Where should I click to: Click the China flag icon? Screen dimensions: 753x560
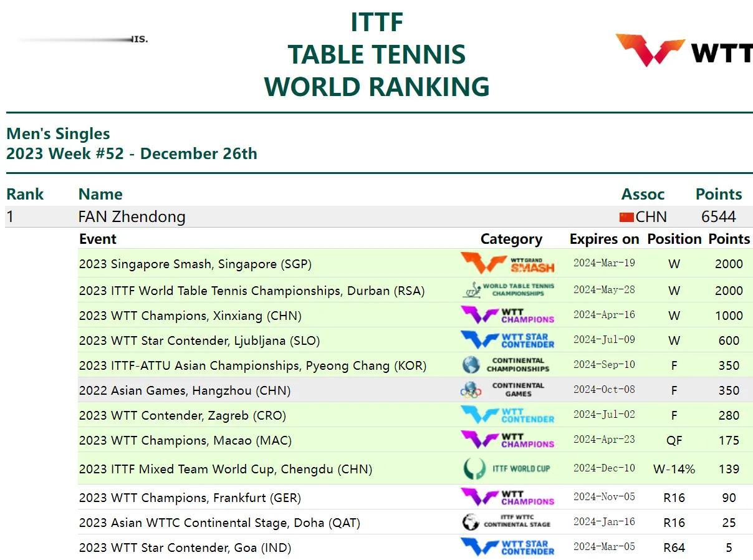pos(626,217)
